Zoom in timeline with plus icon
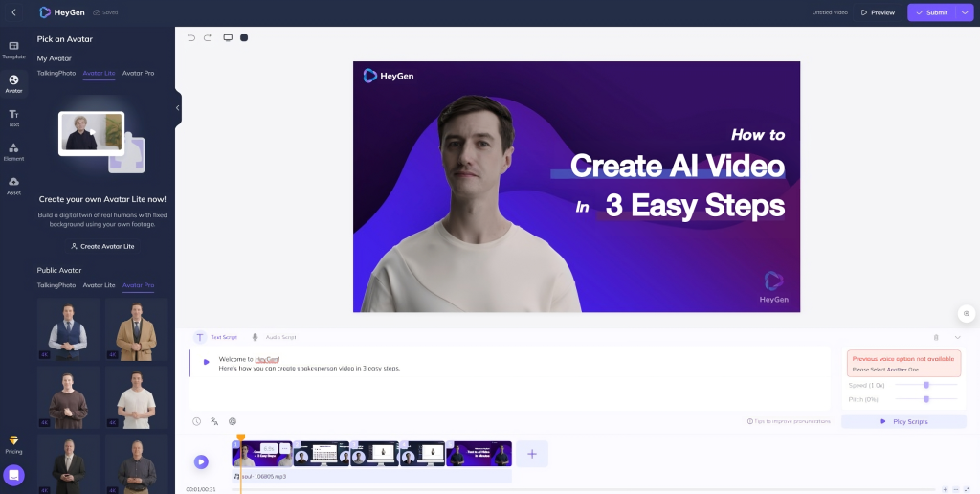The height and width of the screenshot is (494, 980). (x=945, y=489)
